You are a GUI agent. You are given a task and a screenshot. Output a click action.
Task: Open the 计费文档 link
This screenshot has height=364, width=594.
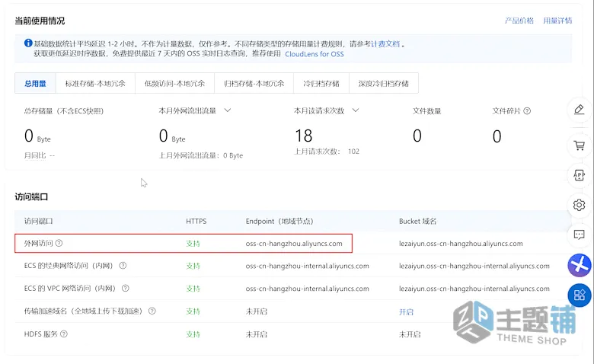(x=385, y=44)
